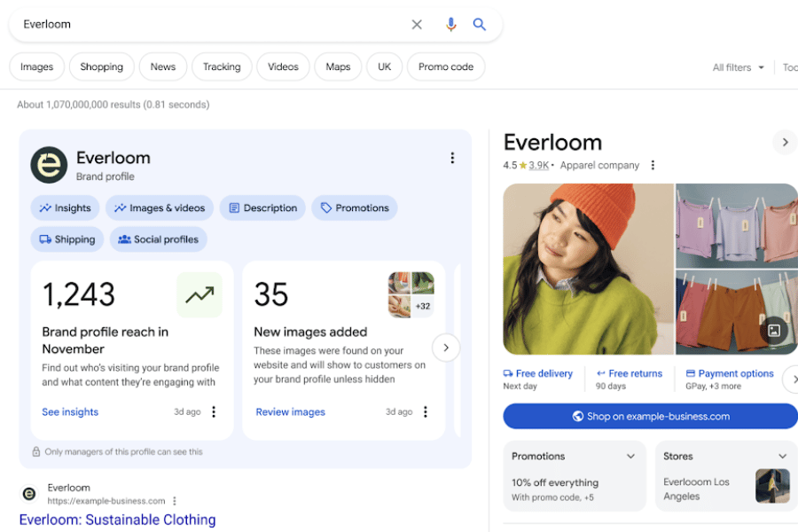Viewport: 798px width, 532px height.
Task: Select the Promo code filter chip
Action: click(446, 66)
